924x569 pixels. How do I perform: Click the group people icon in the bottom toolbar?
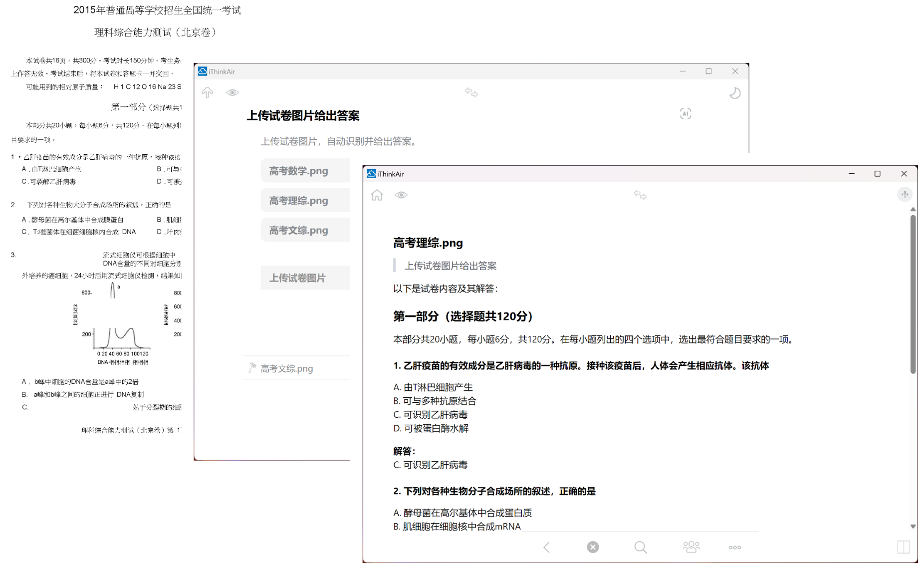pos(691,548)
